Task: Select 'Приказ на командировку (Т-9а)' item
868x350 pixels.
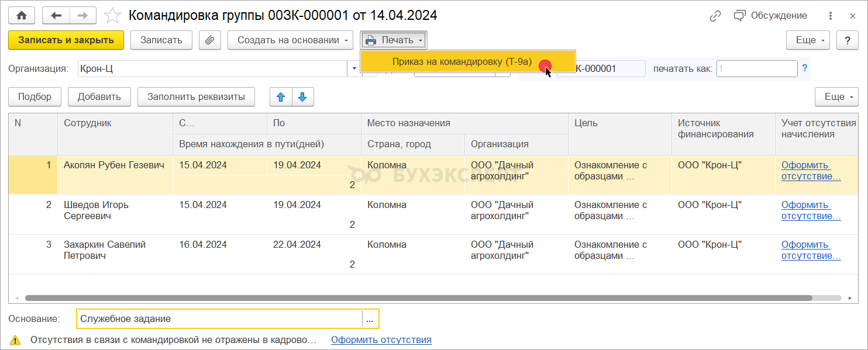Action: tap(462, 62)
